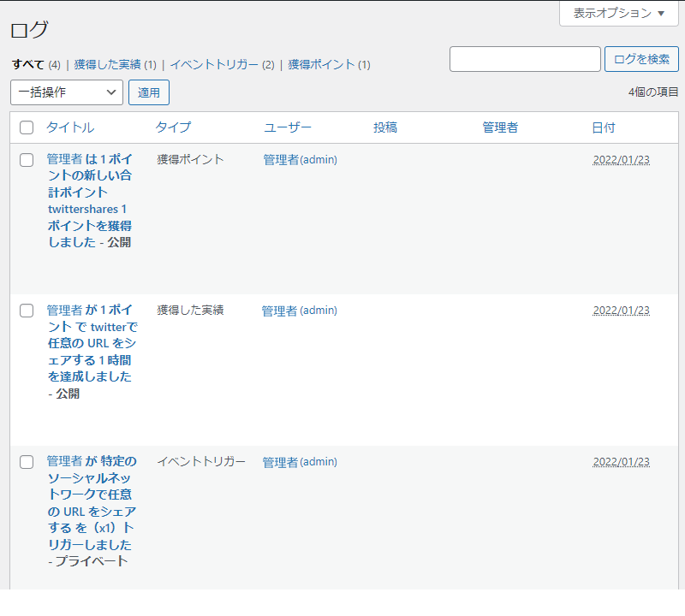Screen dimensions: 685x616
Task: Click the ログを検索 button
Action: pos(641,59)
